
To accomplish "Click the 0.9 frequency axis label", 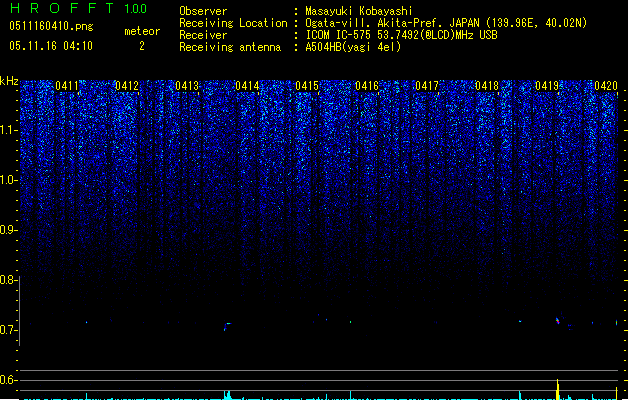I will [9, 230].
